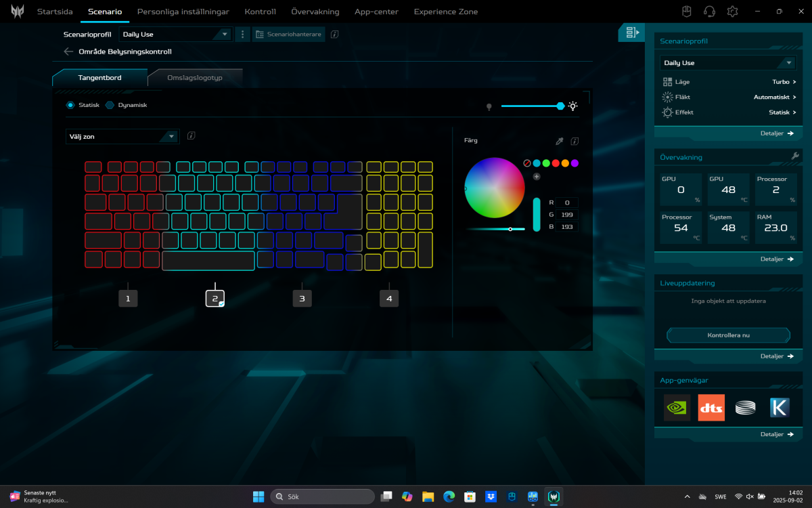812x508 pixels.
Task: Open Scenariohanterare
Action: coord(288,33)
